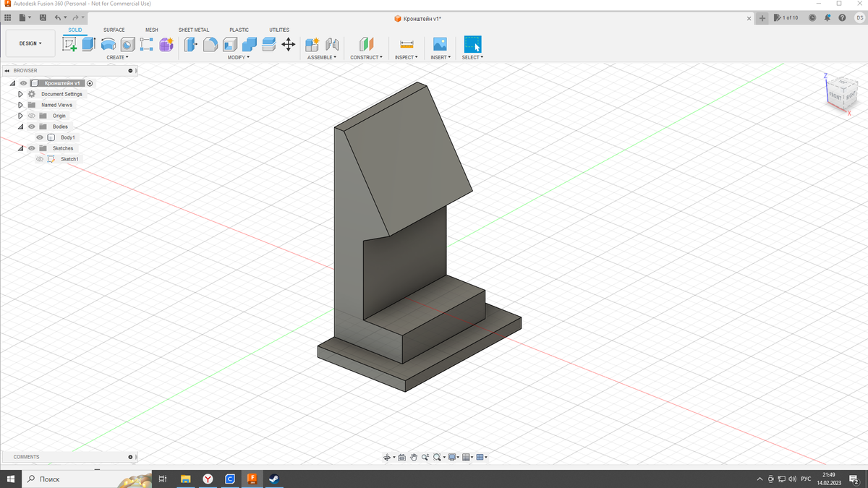Viewport: 868px width, 488px height.
Task: Toggle visibility of the Origin folder
Action: tap(32, 116)
